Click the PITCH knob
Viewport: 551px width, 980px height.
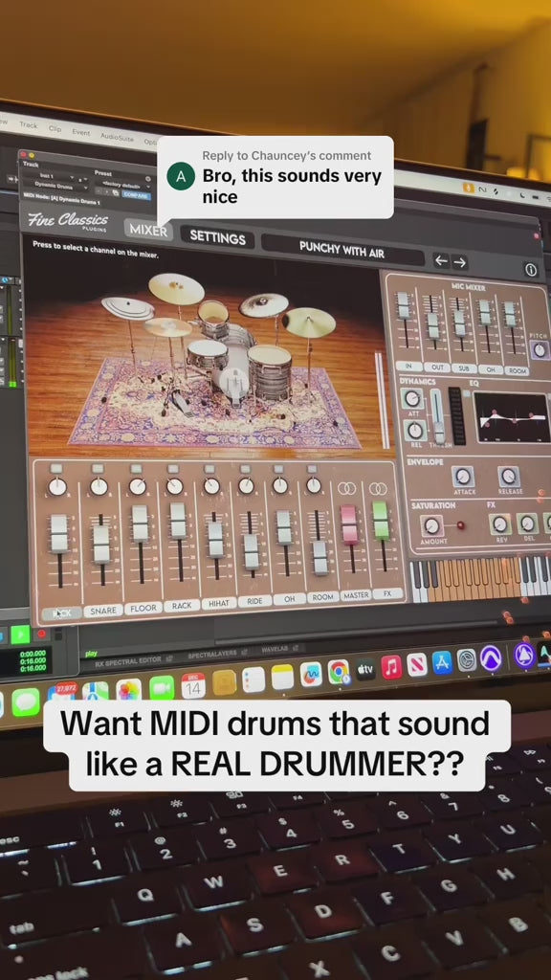[x=540, y=350]
